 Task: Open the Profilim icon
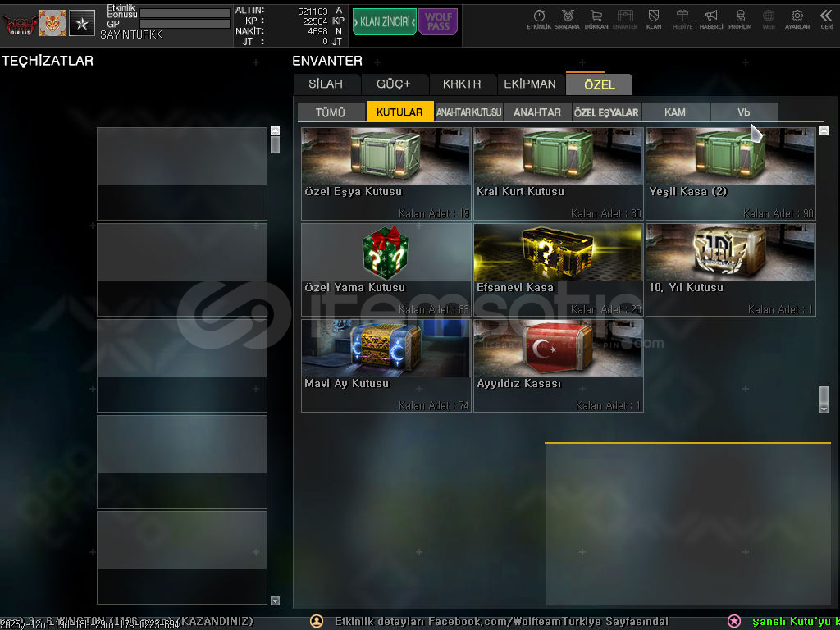point(740,20)
